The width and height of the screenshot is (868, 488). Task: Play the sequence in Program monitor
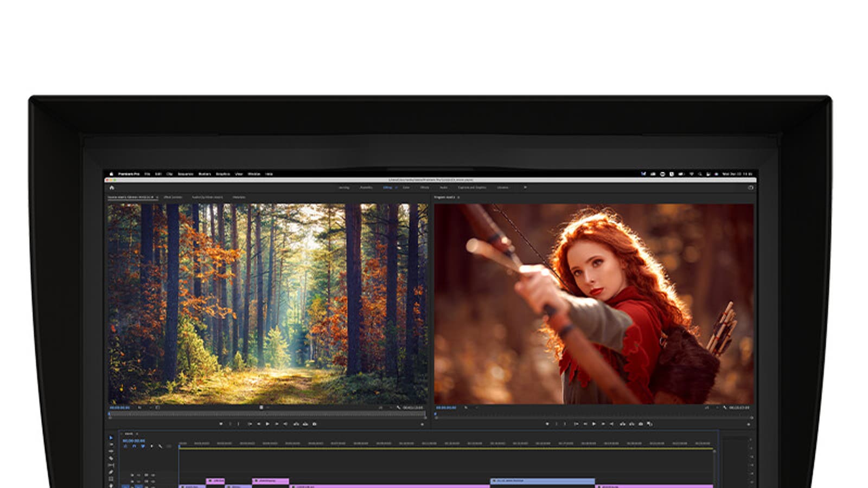(x=593, y=424)
